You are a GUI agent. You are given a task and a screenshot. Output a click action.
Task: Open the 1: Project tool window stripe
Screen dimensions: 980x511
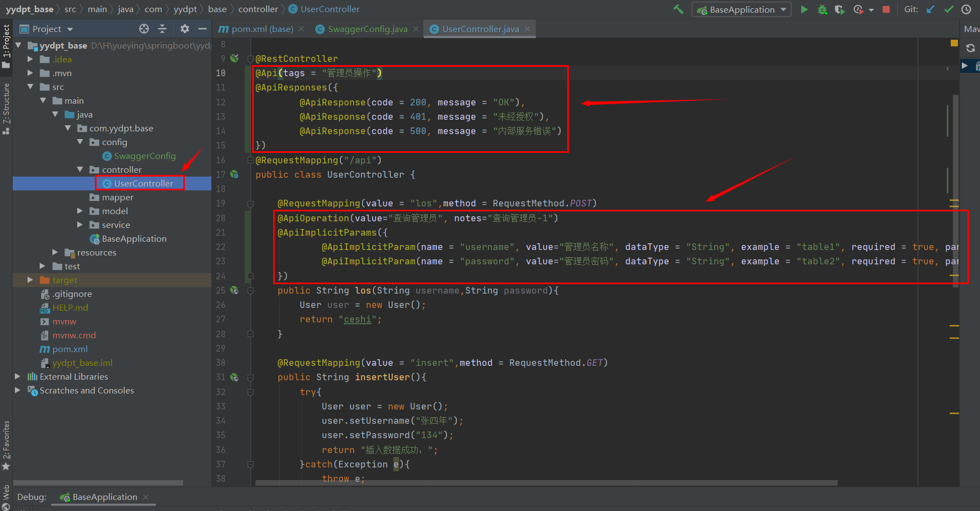[x=6, y=46]
